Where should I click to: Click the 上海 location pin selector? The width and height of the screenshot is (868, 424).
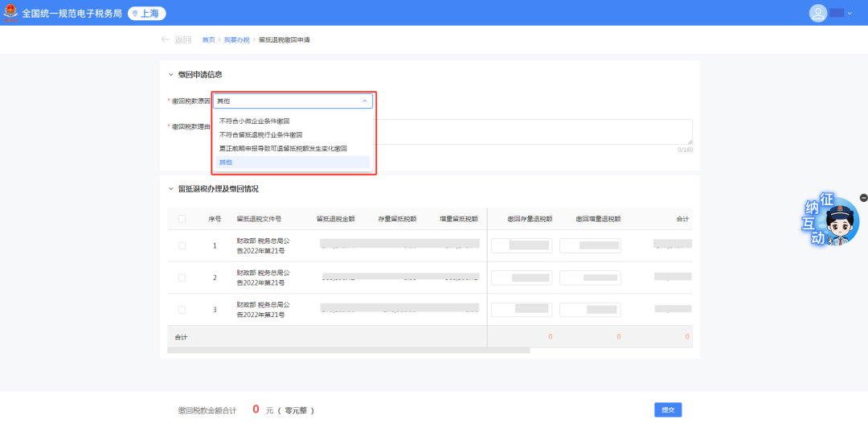tap(147, 13)
